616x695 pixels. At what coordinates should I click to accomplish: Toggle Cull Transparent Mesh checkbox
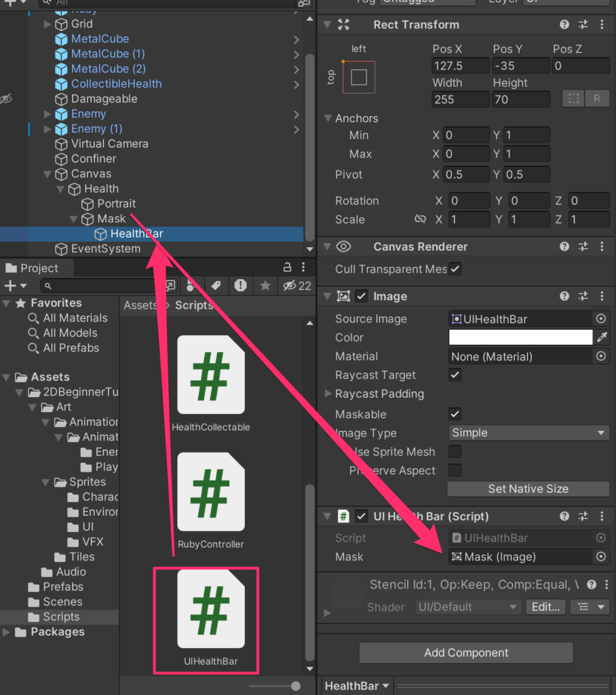(x=455, y=269)
